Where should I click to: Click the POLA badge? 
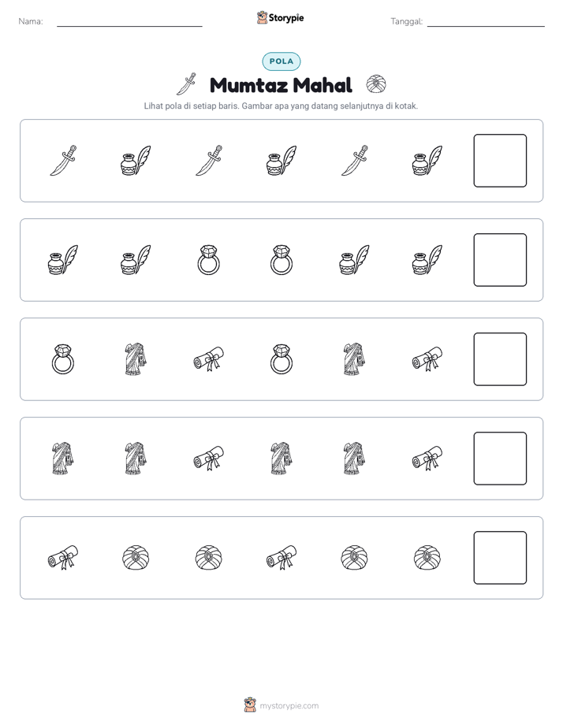[x=281, y=61]
